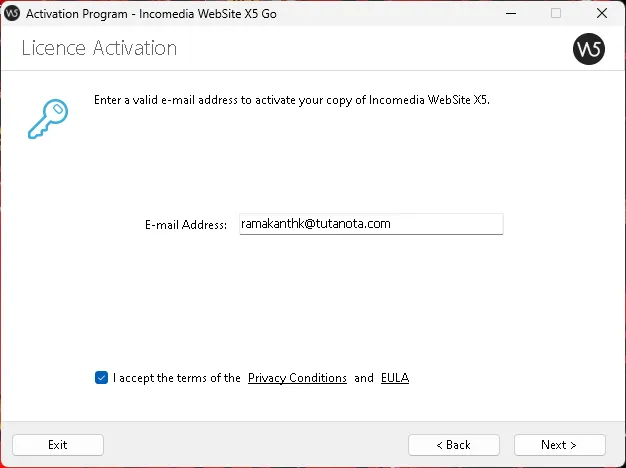
Task: Proceed with the 'Next >' button
Action: click(559, 445)
